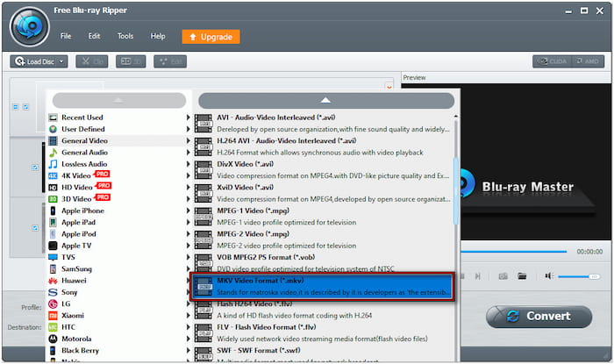This screenshot has width=614, height=364.
Task: Expand the Apple TV submenu arrow
Action: click(188, 246)
